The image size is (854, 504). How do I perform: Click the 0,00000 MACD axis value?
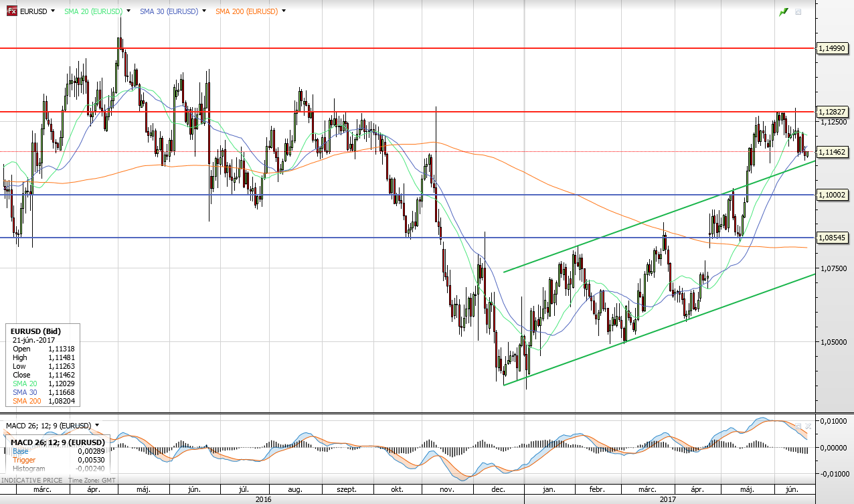tap(834, 447)
